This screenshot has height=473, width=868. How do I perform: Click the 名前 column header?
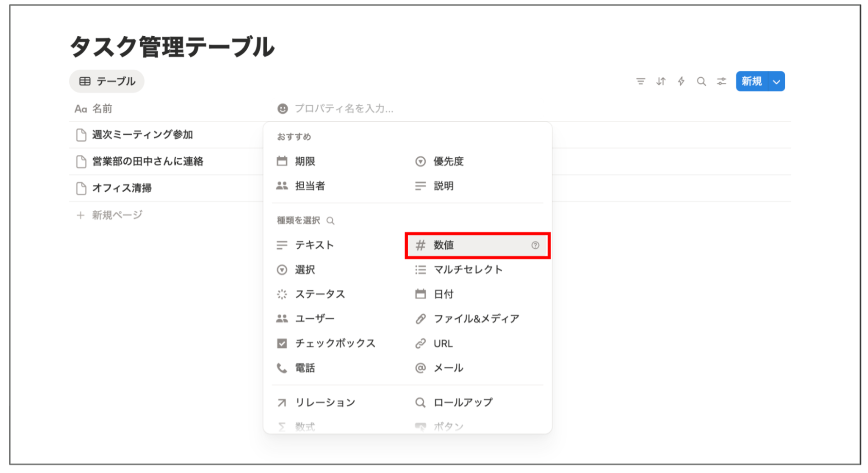(x=94, y=109)
